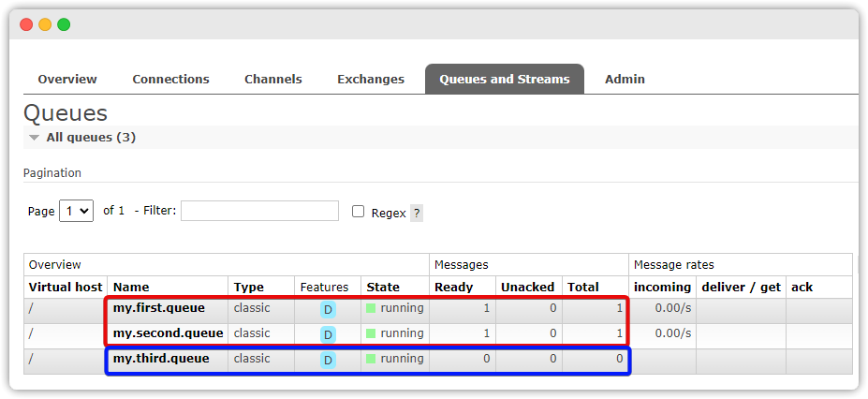Sort by the Type column header

coord(248,288)
